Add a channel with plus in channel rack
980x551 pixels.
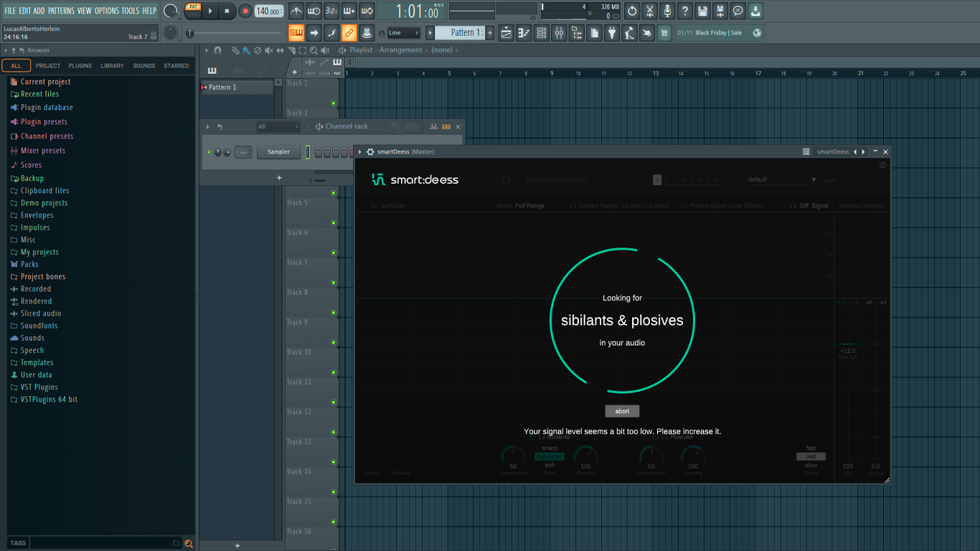279,178
